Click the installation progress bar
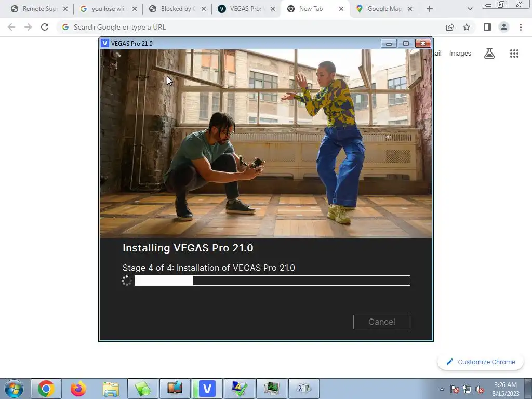 (x=272, y=281)
